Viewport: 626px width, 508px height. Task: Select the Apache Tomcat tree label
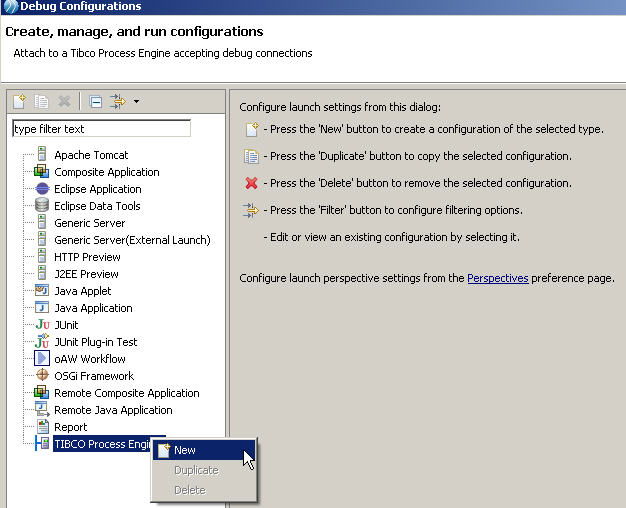click(91, 155)
